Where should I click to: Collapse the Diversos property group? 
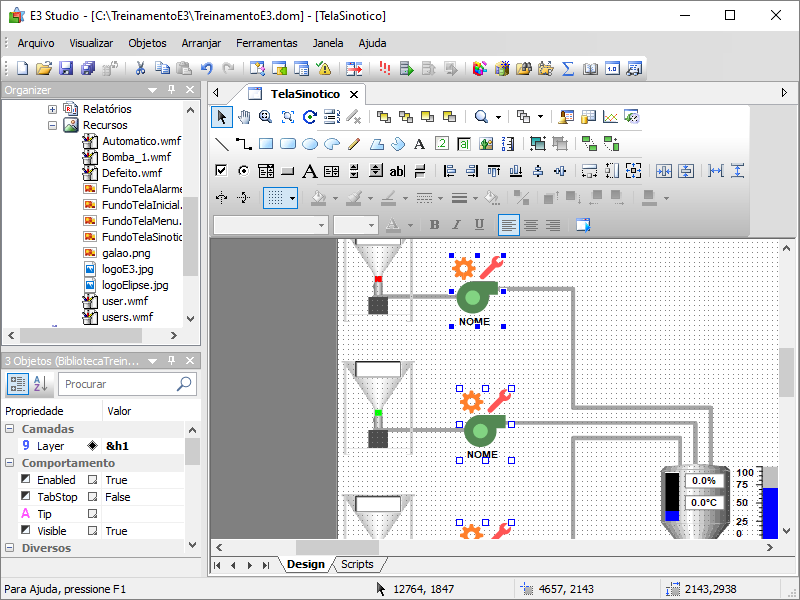(x=10, y=547)
